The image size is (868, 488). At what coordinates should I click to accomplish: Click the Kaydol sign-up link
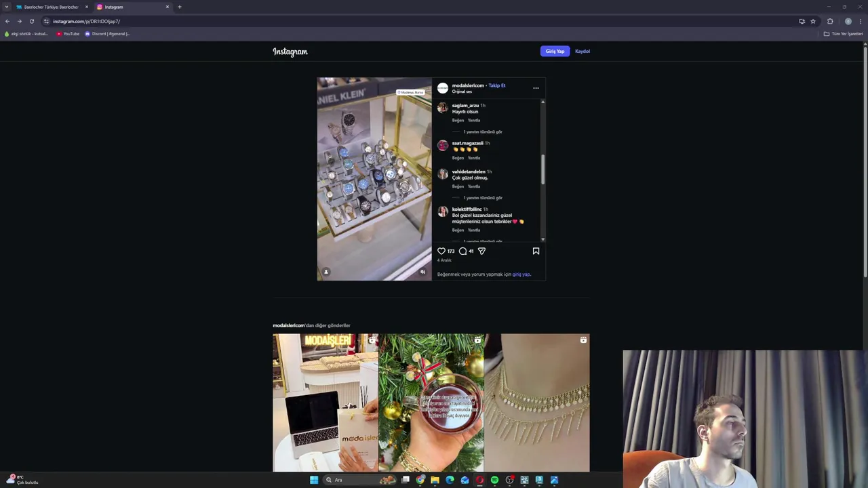pos(583,51)
